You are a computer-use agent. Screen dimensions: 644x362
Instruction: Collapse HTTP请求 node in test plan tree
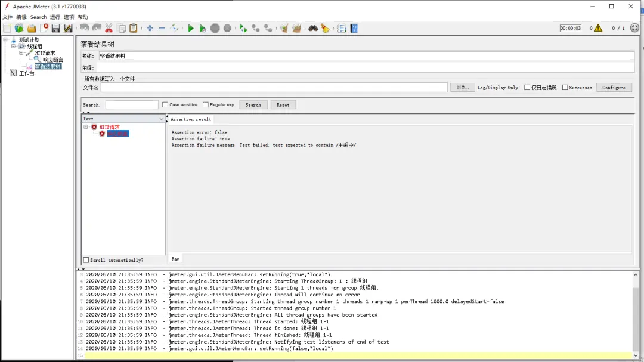(21, 53)
